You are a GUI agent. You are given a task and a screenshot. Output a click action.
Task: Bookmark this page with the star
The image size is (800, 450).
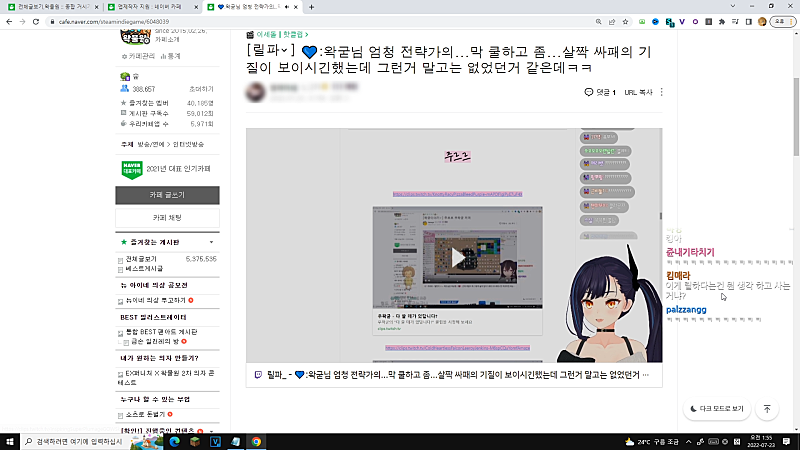(625, 22)
